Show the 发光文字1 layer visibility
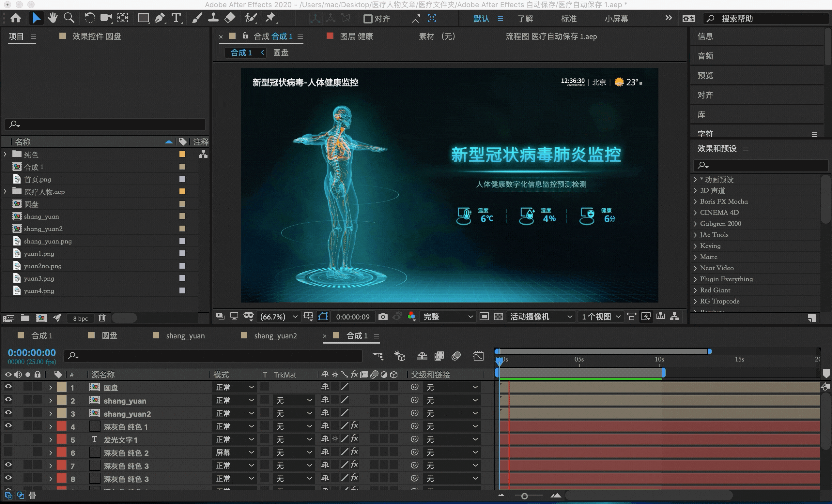Screen dimensions: 832x504 8,439
